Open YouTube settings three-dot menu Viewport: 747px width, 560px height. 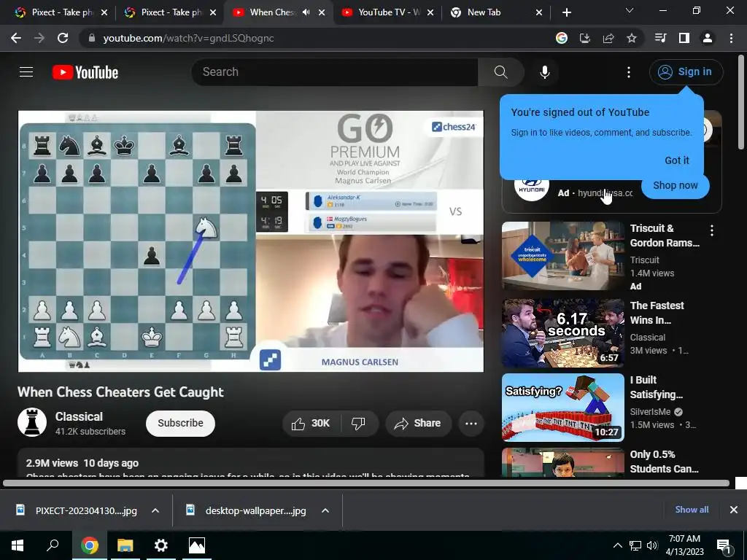[x=629, y=72]
